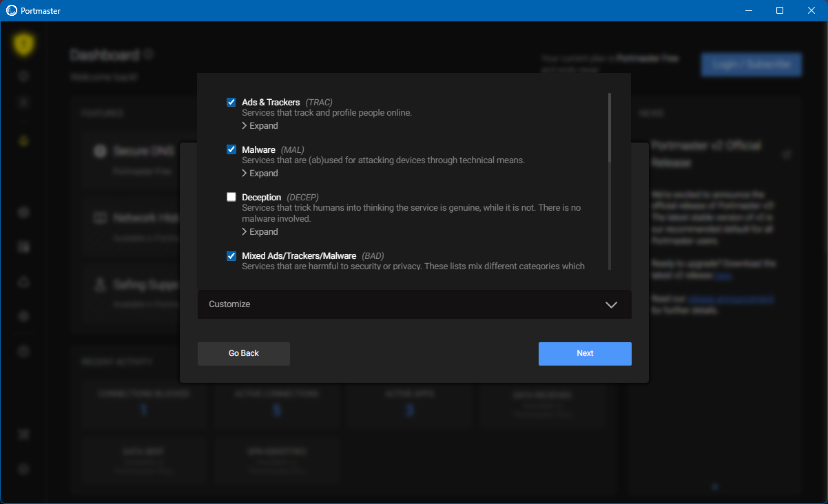The height and width of the screenshot is (504, 828).
Task: Click the Secure DNS feature icon
Action: click(x=101, y=151)
